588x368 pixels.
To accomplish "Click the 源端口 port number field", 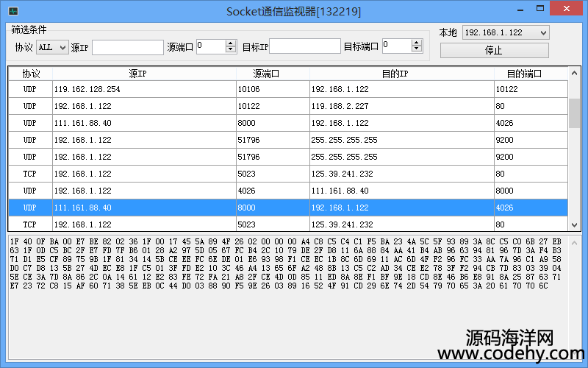I will [x=211, y=46].
